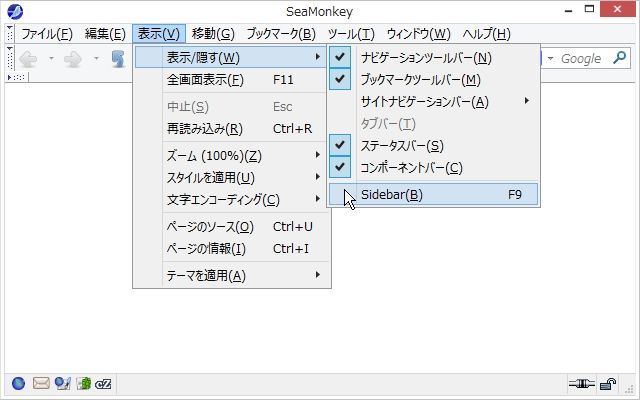Click the Reload toolbar icon

click(118, 59)
